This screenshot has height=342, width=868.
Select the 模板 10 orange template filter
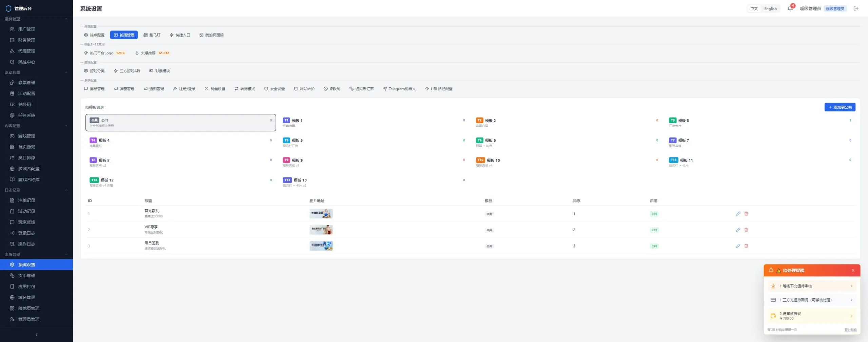[x=566, y=163]
